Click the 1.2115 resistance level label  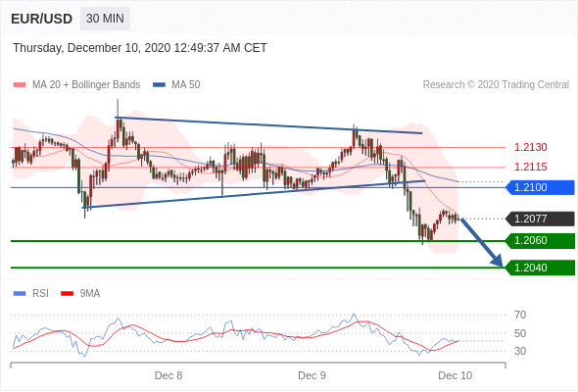530,167
